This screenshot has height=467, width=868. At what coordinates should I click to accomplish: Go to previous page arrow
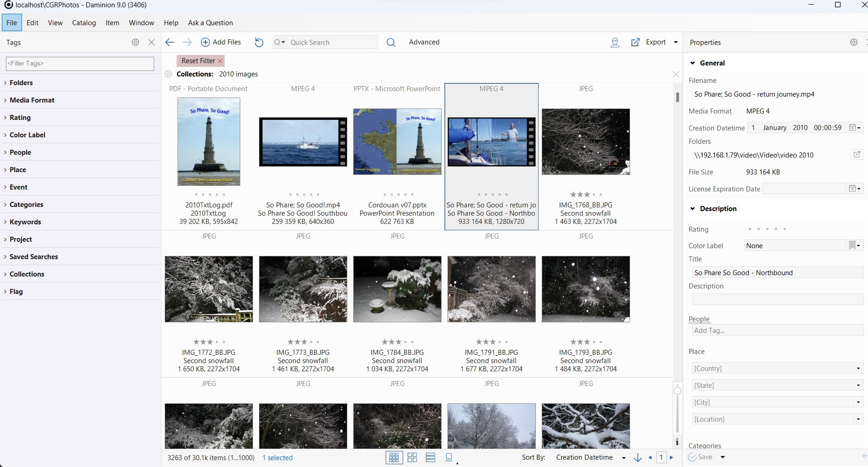(x=650, y=457)
